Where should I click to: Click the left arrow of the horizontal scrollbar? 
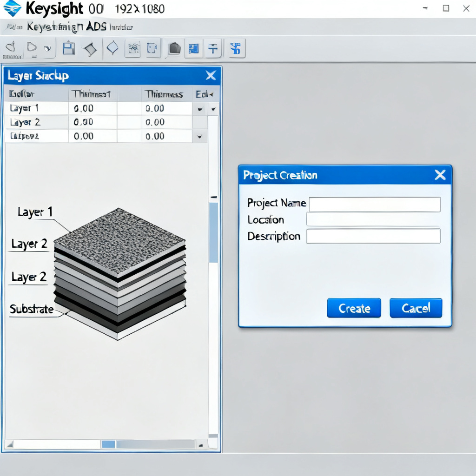tap(9, 444)
